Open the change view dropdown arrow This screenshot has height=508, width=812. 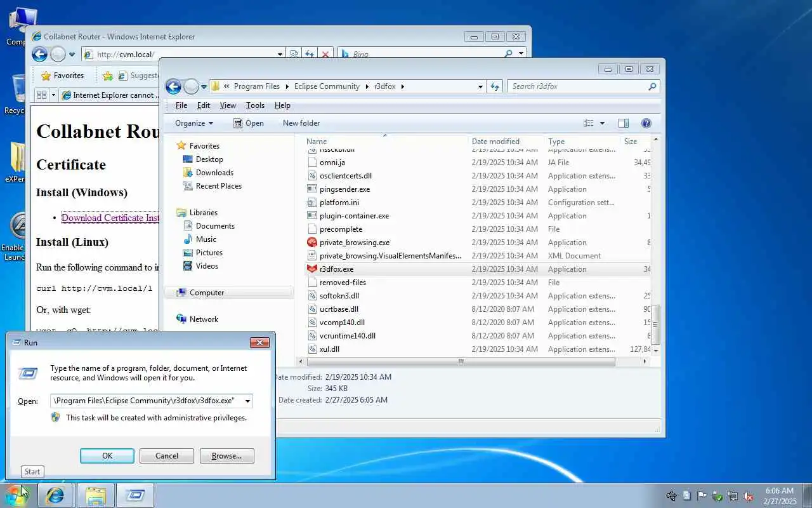(602, 123)
